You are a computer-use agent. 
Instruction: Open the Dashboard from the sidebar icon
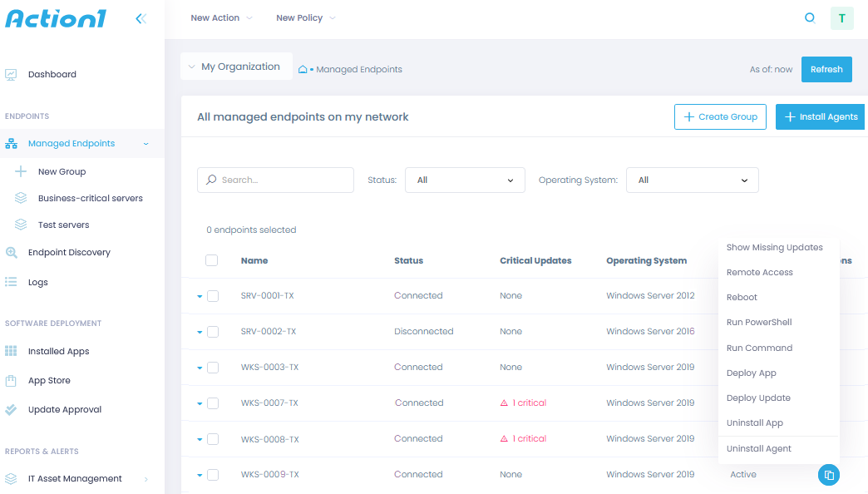click(12, 74)
